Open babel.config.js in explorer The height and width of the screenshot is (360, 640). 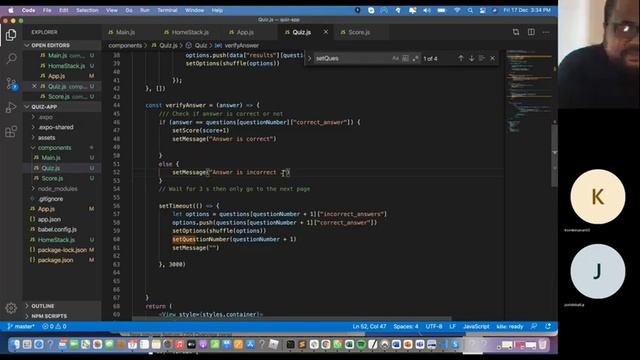point(62,229)
